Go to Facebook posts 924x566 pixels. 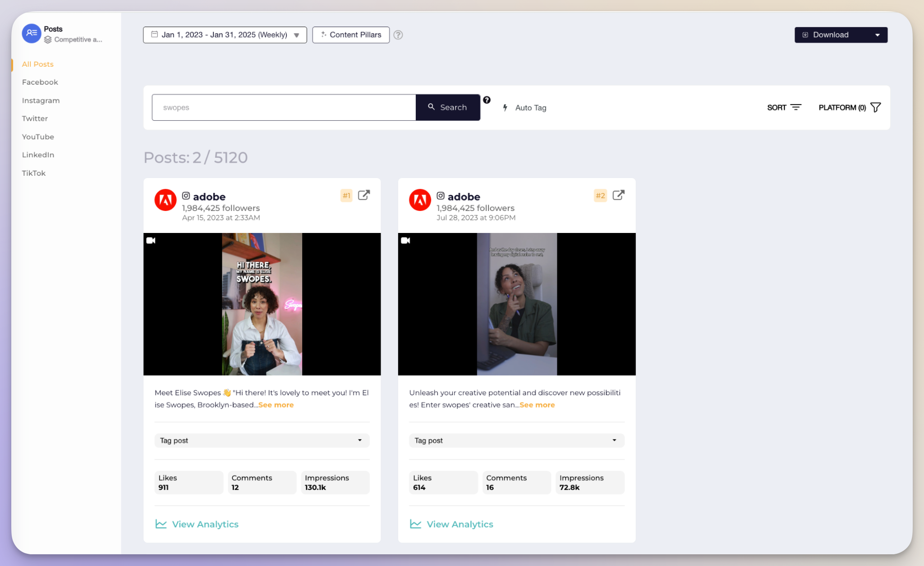[x=40, y=82]
